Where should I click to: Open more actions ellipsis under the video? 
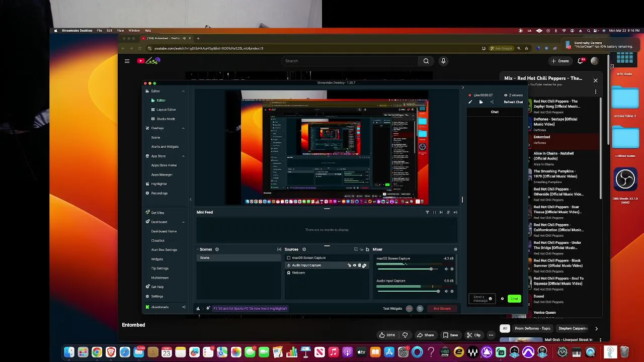coord(491,335)
